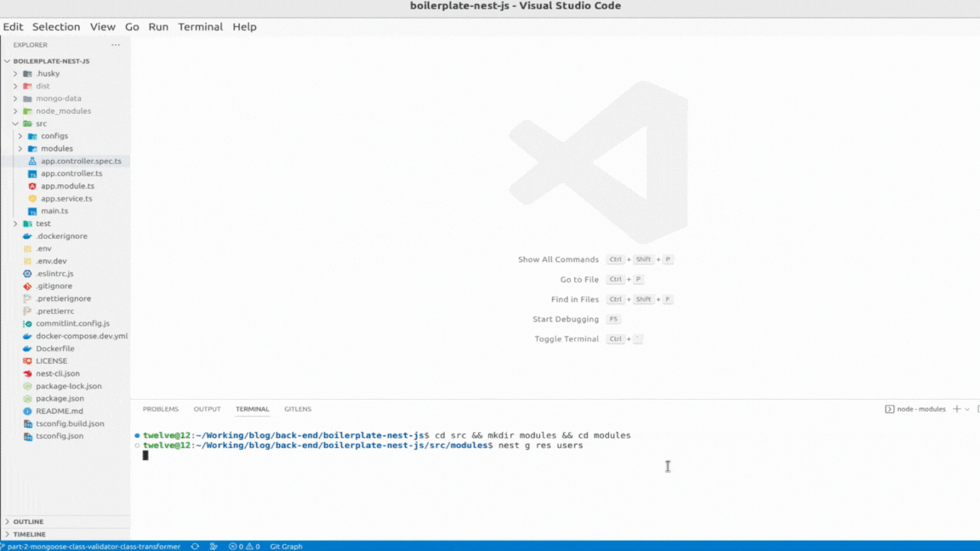Open the Terminal menu
This screenshot has height=551, width=980.
click(x=200, y=26)
